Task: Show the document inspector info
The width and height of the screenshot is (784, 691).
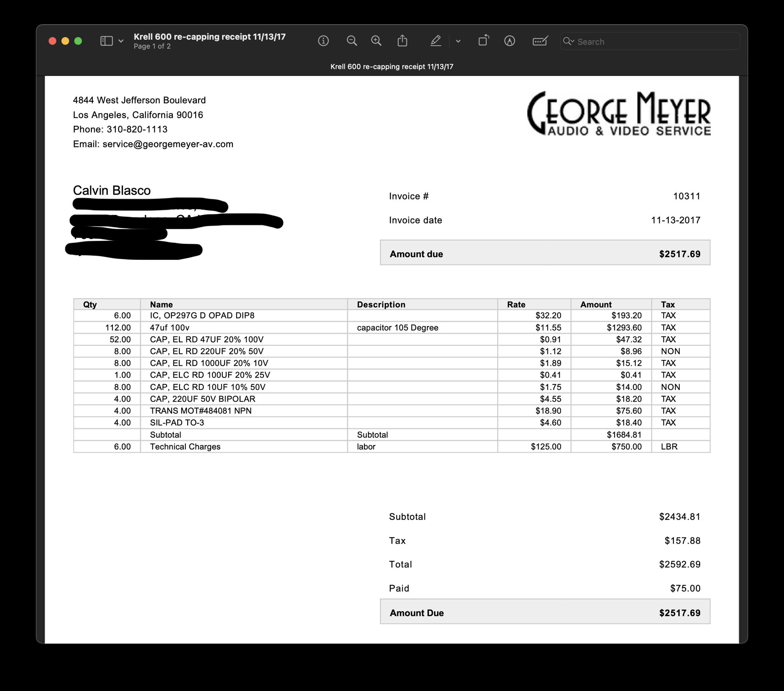Action: click(x=323, y=41)
